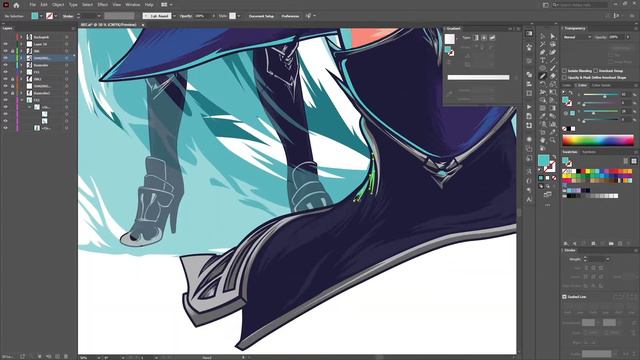The image size is (640, 360).
Task: Select the Selection tool (black arrow)
Action: pos(542,37)
